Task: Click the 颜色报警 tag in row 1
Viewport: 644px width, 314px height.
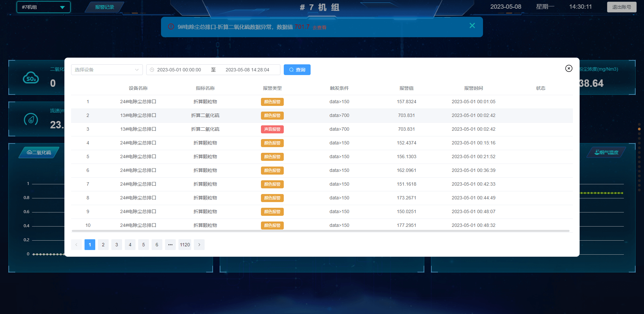Action: click(x=272, y=102)
